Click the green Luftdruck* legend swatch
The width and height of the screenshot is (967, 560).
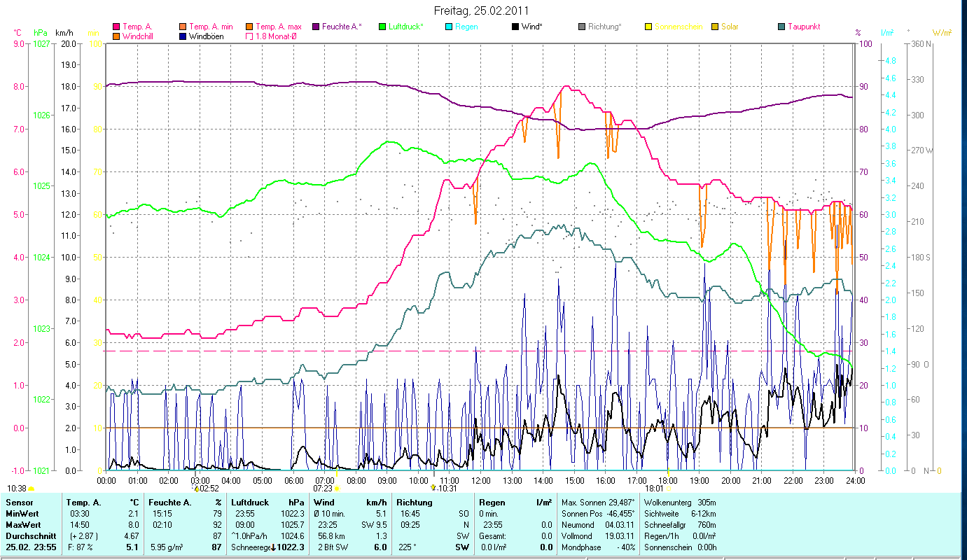pos(382,27)
